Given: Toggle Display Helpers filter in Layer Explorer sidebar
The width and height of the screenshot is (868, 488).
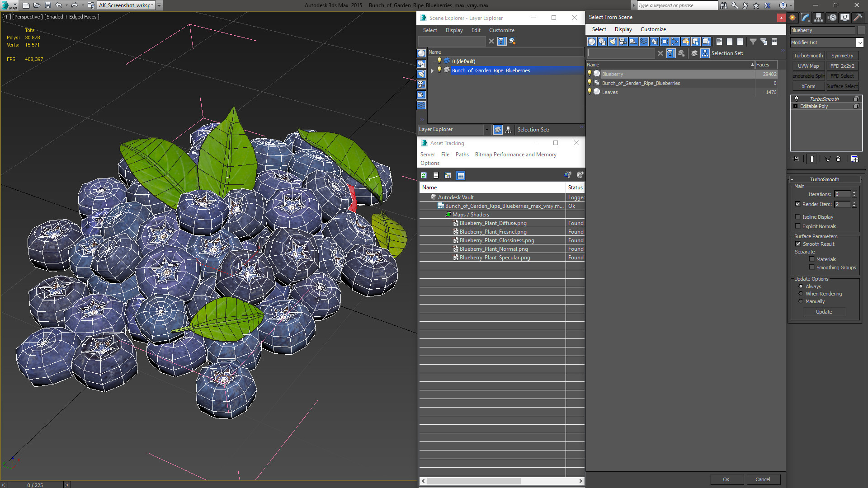Looking at the screenshot, I should coord(421,95).
